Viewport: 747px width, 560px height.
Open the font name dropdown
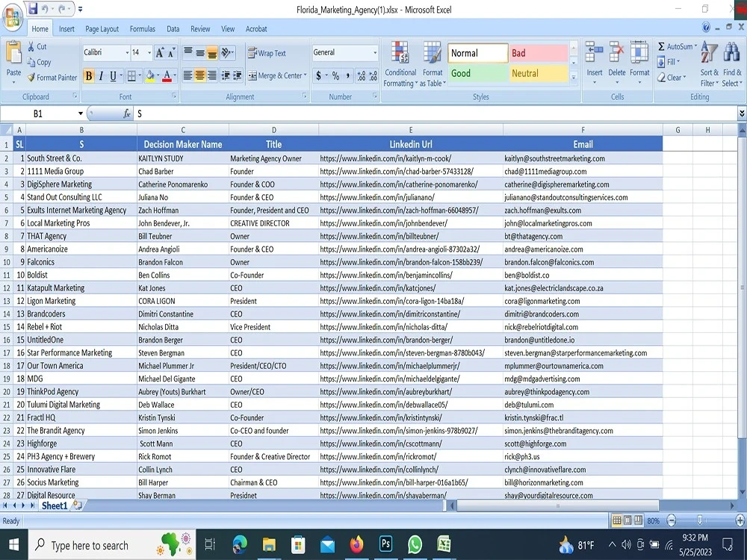tap(127, 52)
